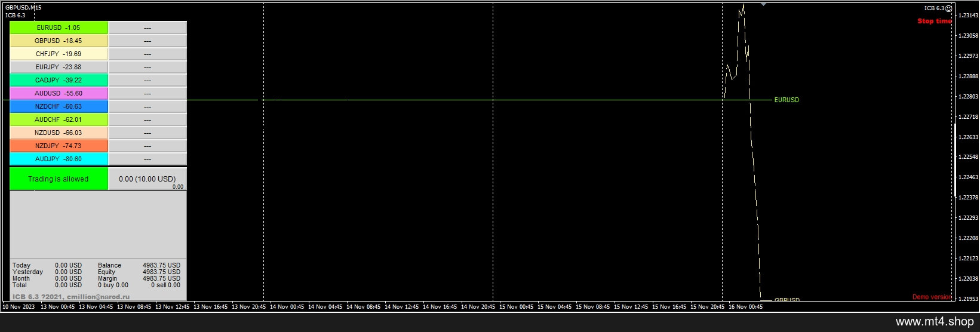The image size is (980, 332).
Task: Click the EURUSD -1.05 pair button
Action: coord(59,27)
